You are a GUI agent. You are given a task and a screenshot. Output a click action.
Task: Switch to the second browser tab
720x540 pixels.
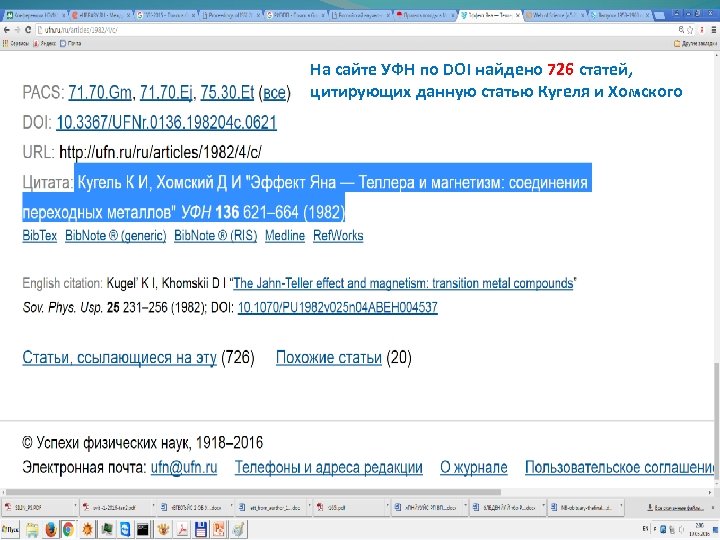pos(100,15)
